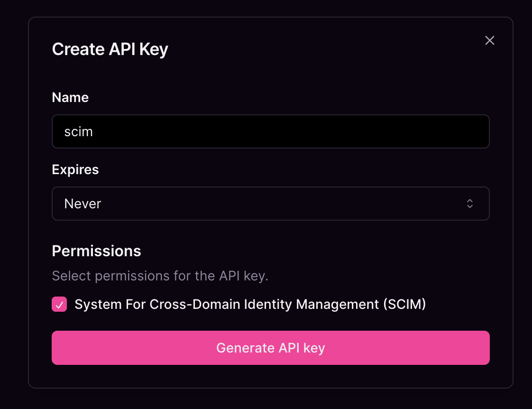Click the X icon above the Name field
This screenshot has width=532, height=409.
489,40
